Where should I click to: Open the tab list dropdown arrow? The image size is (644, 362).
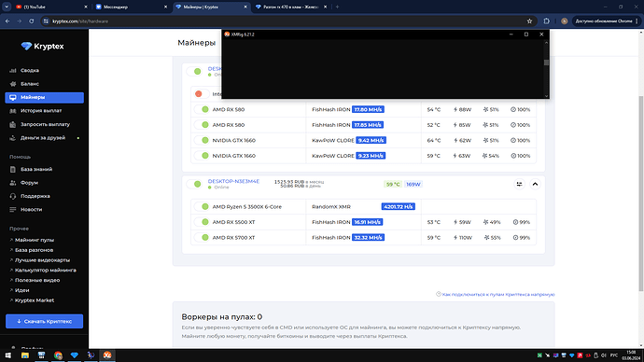click(7, 7)
